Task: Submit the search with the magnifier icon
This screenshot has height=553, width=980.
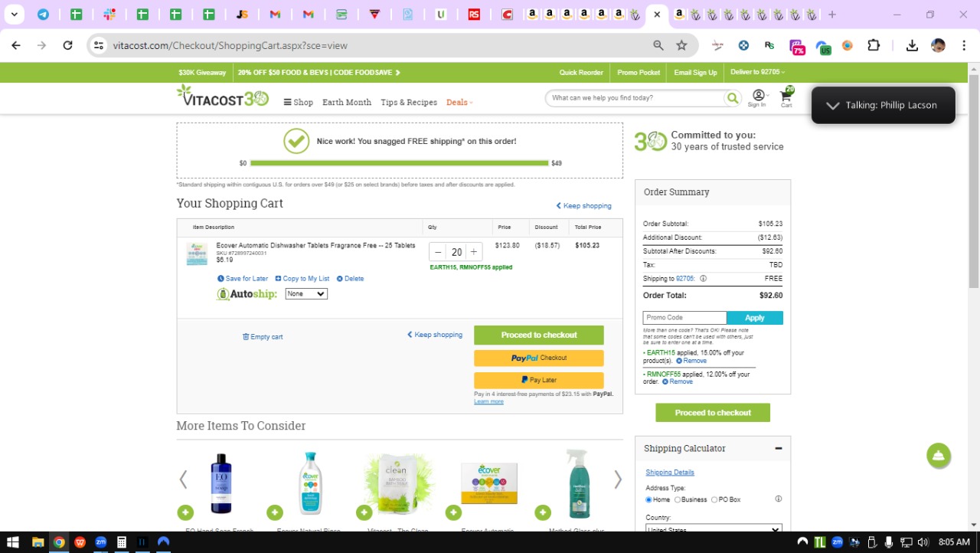Action: click(733, 98)
